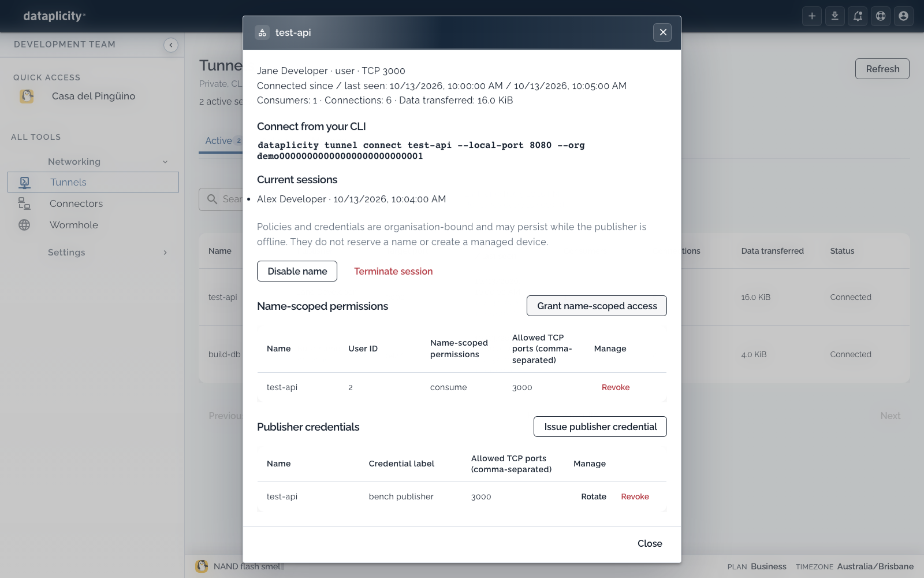Viewport: 924px width, 578px height.
Task: Click the Next pagination button
Action: click(x=891, y=416)
